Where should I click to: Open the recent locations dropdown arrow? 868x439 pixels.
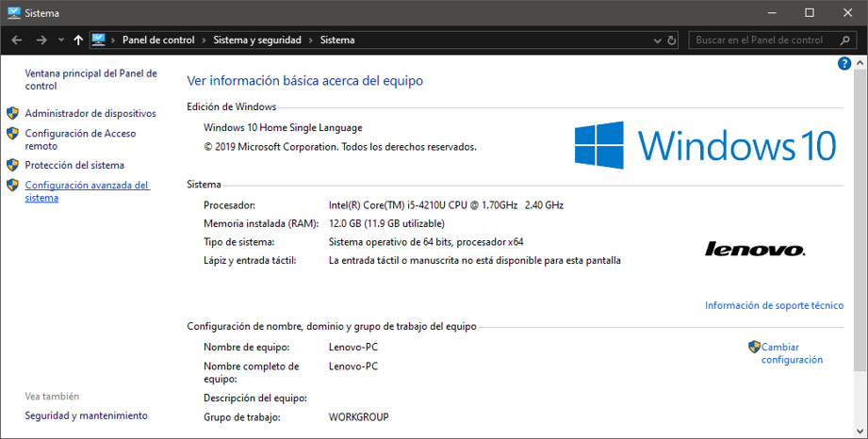(61, 40)
